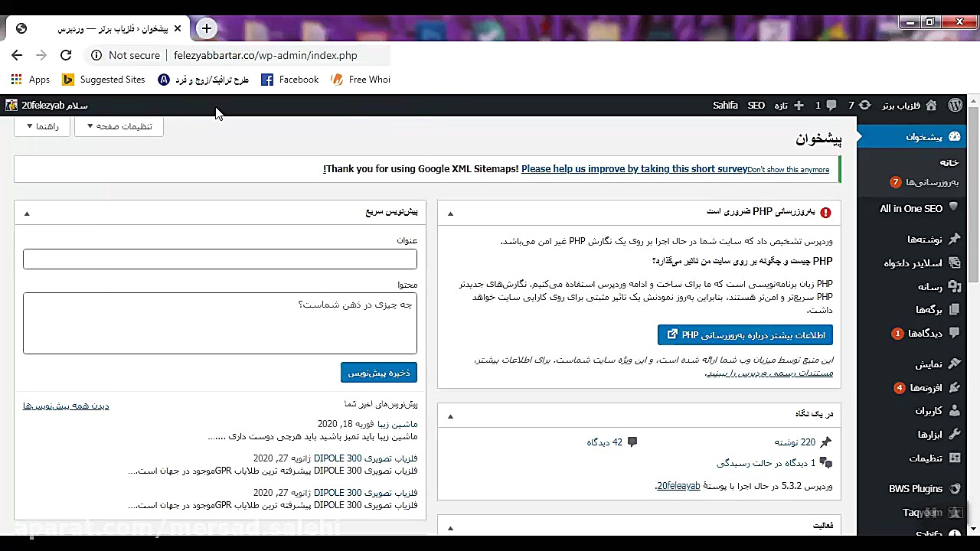Open افزونه‌ها (Plugins) with 4 notifications
Image resolution: width=980 pixels, height=551 pixels.
click(x=926, y=388)
